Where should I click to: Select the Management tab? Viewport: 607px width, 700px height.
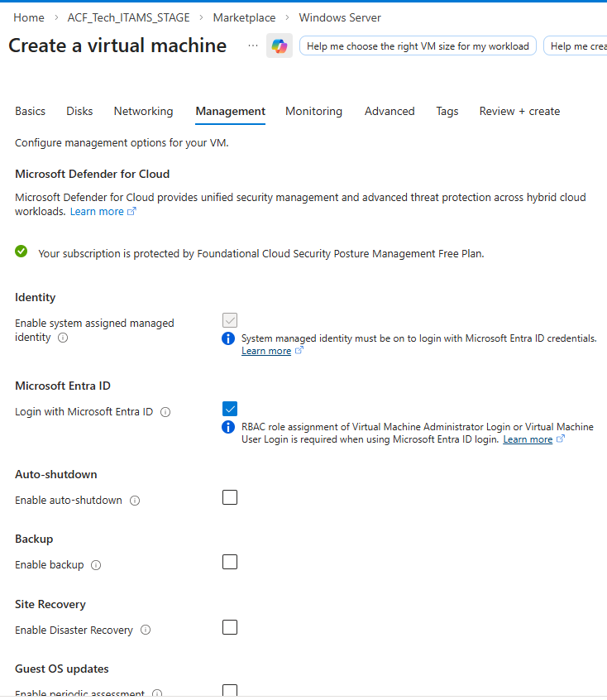(x=230, y=111)
